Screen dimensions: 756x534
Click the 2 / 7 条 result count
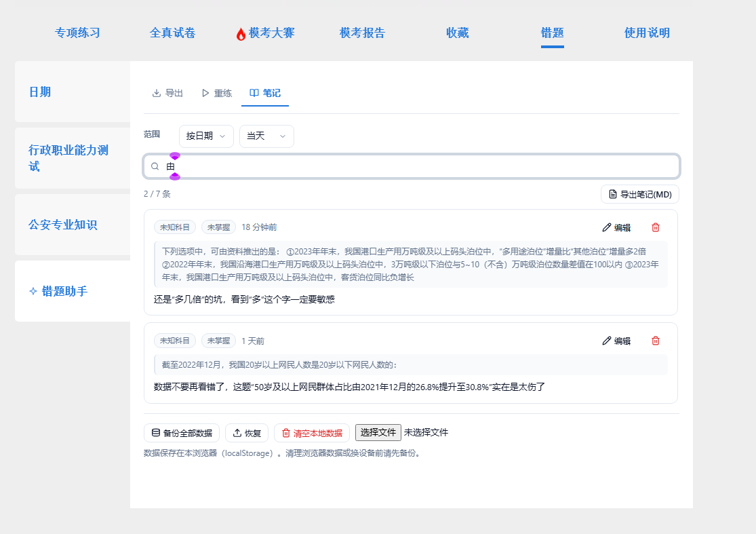[157, 194]
